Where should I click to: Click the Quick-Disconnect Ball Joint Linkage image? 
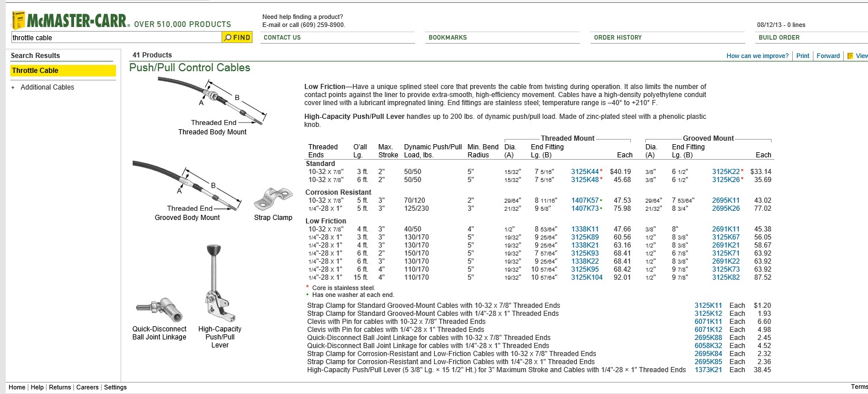[160, 310]
